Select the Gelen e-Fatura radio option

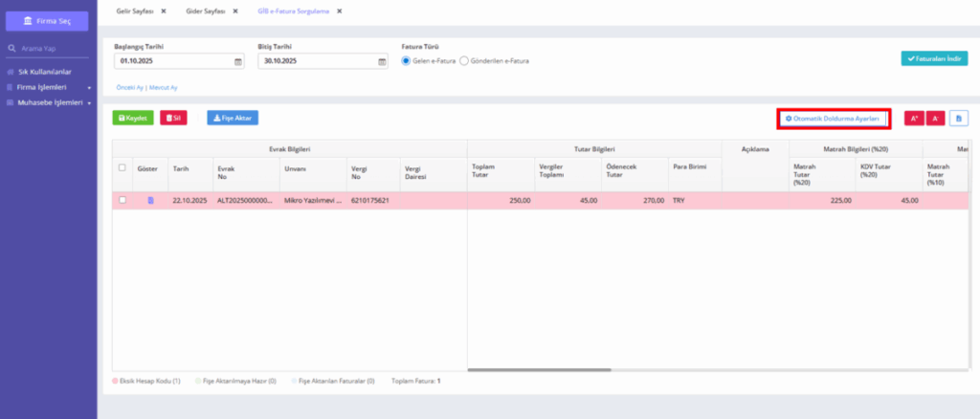pyautogui.click(x=406, y=61)
